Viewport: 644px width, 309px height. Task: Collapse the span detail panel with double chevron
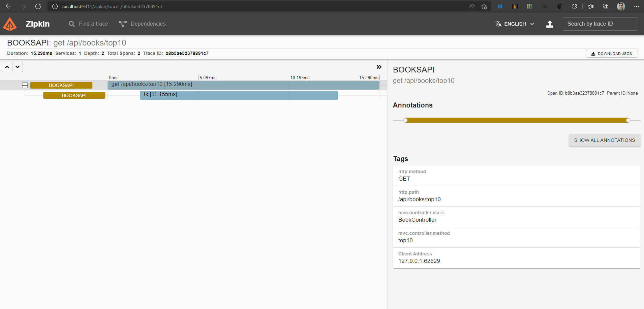point(379,67)
